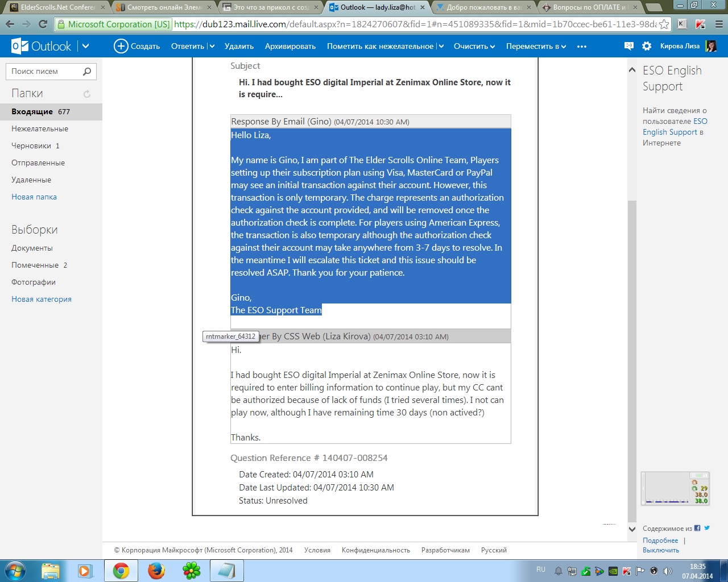Delete the message with Удалить
Image resolution: width=728 pixels, height=582 pixels.
click(239, 46)
